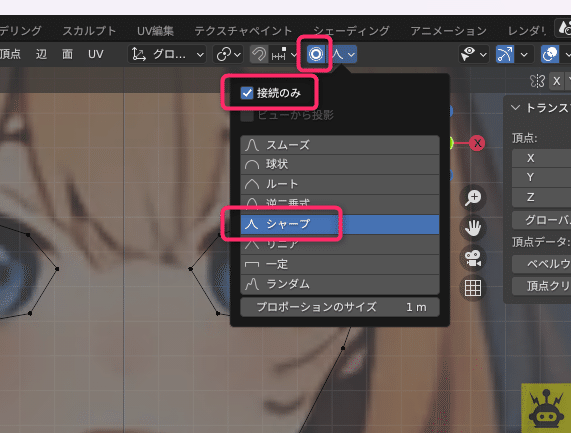Uncheck the 接続のみ checkbox
This screenshot has height=433, width=571.
click(247, 93)
